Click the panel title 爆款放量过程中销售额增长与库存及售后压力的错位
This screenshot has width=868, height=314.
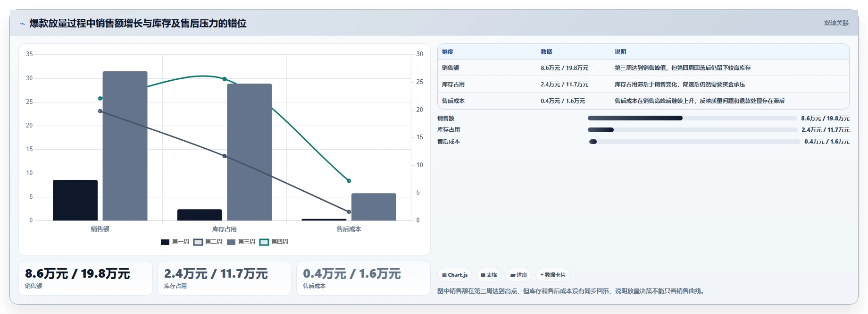point(138,23)
